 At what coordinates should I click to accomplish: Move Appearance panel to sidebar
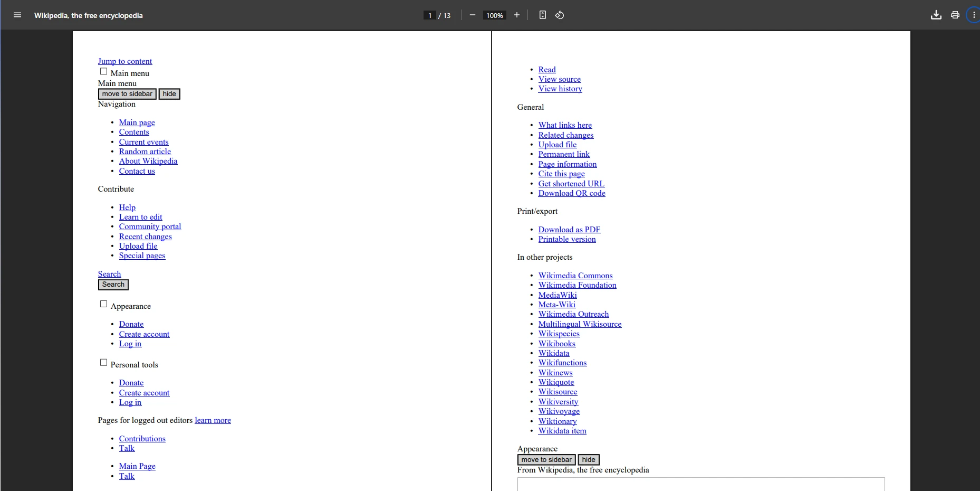click(546, 460)
